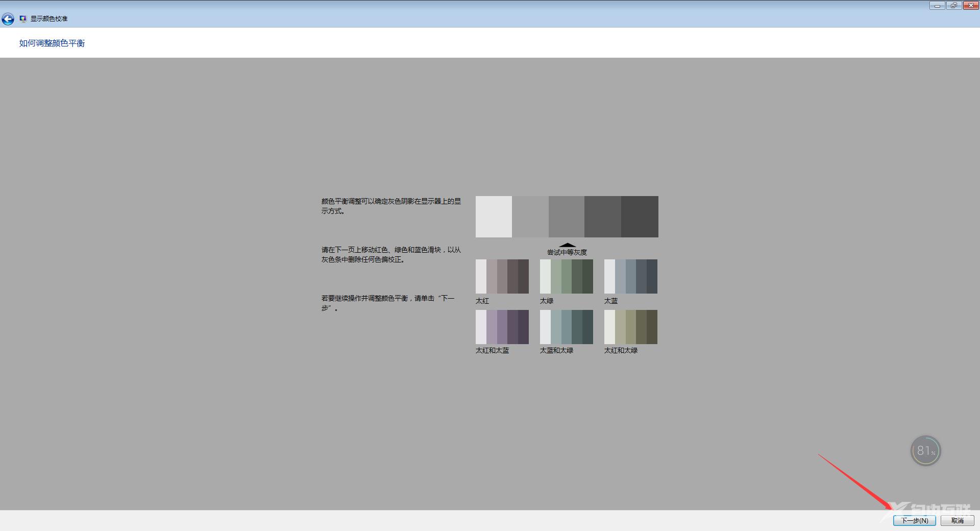Click the 显示颜色校准 window title

coord(49,19)
